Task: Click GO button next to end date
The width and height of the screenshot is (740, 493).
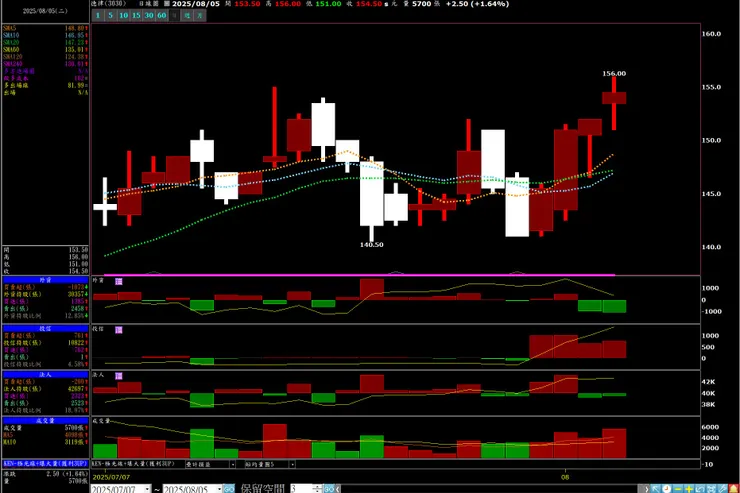Action: (229, 489)
